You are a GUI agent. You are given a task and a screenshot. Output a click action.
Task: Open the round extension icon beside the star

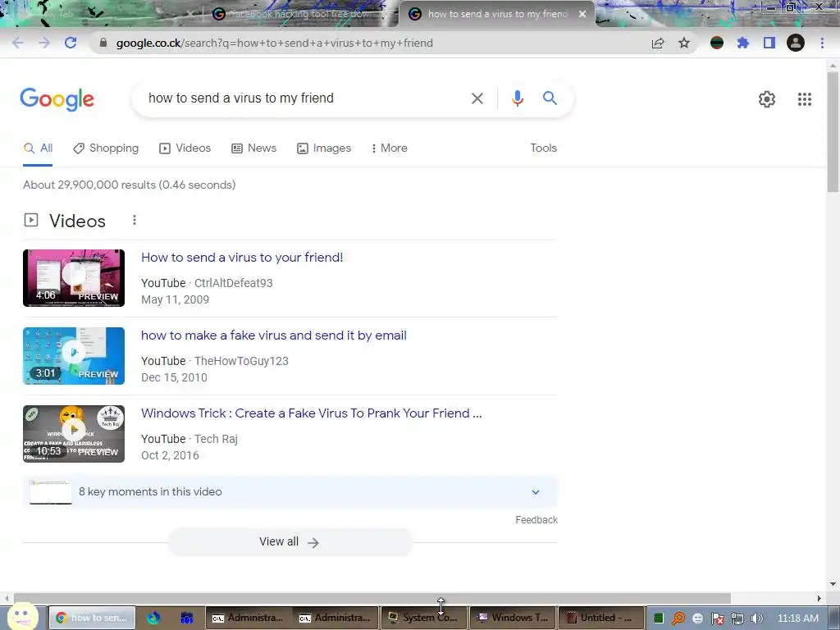pyautogui.click(x=717, y=43)
